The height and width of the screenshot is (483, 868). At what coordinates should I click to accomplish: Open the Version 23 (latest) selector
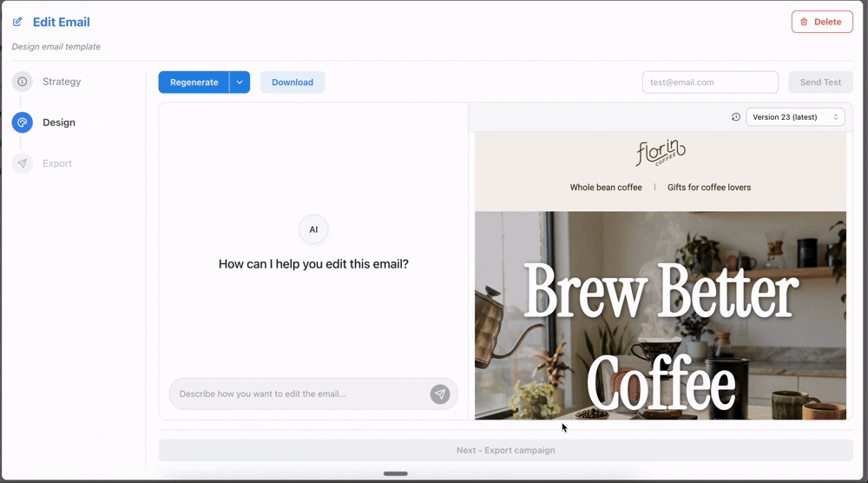[795, 117]
